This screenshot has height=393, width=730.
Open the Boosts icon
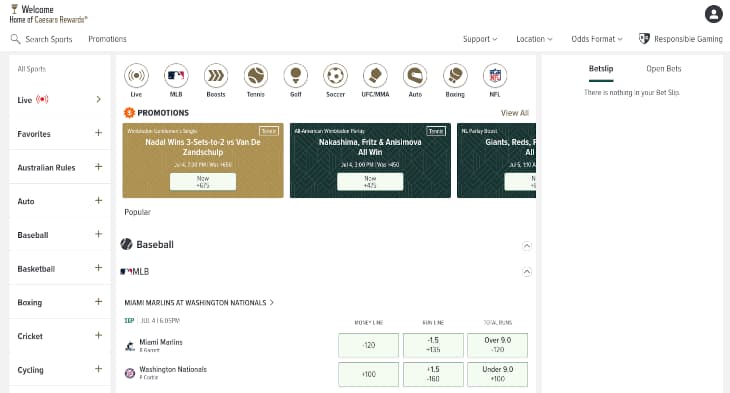(x=216, y=75)
